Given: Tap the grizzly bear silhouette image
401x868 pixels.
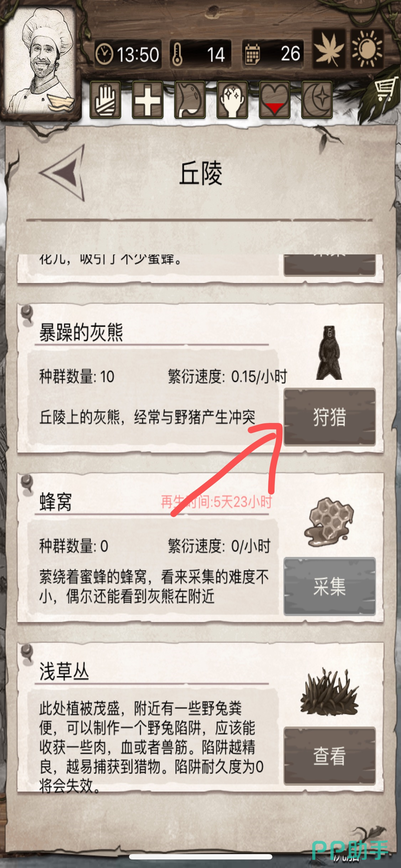Looking at the screenshot, I should (329, 353).
